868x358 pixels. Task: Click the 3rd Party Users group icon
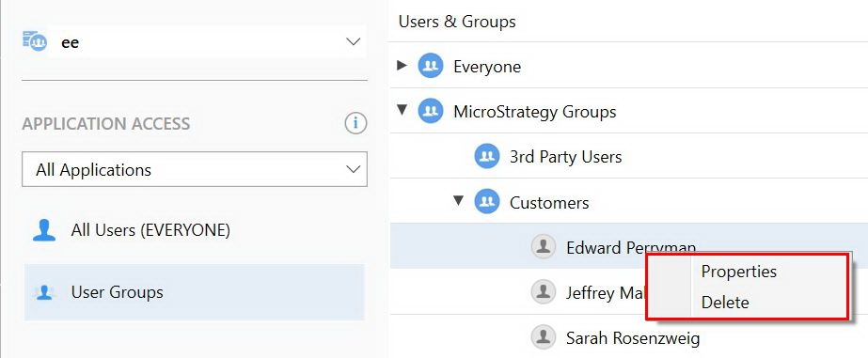point(487,157)
